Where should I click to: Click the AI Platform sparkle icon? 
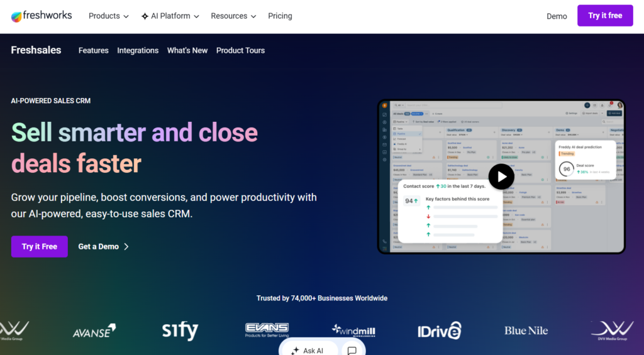[x=145, y=16]
